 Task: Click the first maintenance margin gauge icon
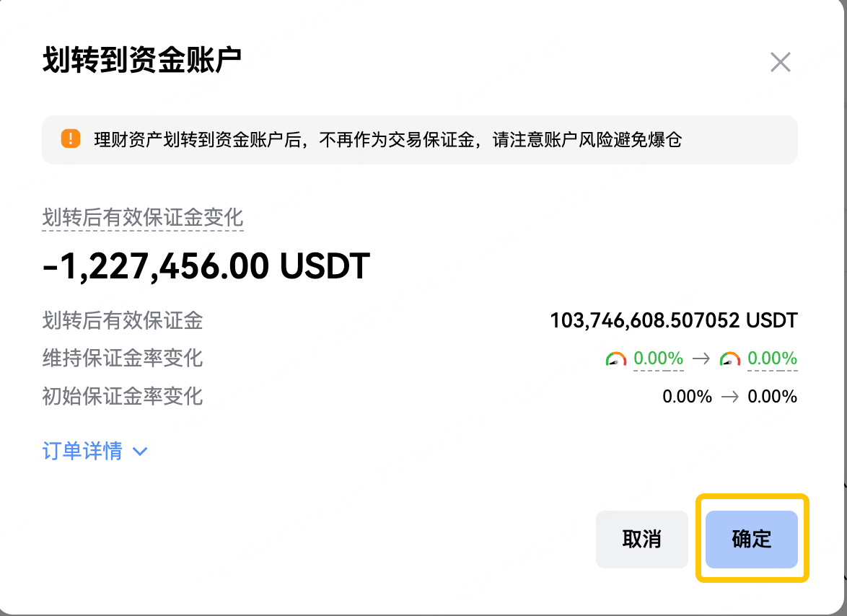(616, 358)
